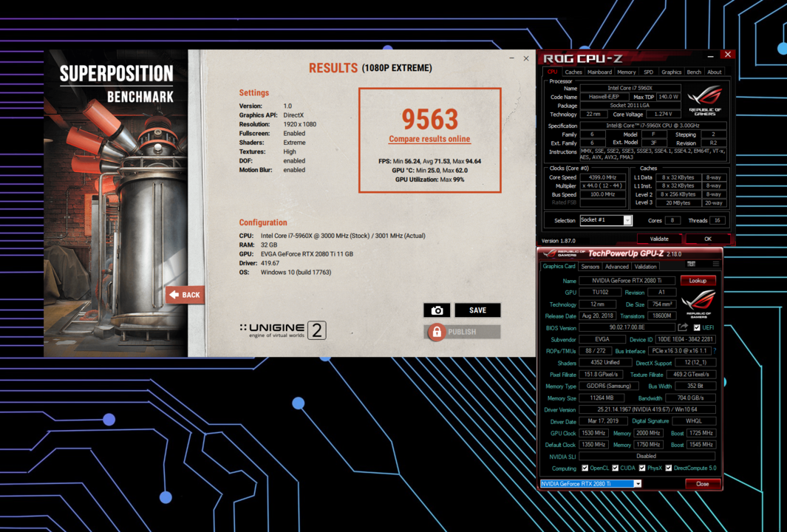Click the PUBLISH button
787x532 pixels.
point(463,332)
